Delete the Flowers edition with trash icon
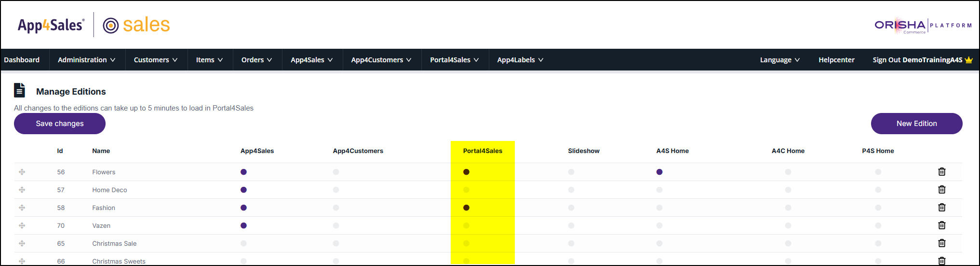Screen dimensions: 980x266 (941, 172)
